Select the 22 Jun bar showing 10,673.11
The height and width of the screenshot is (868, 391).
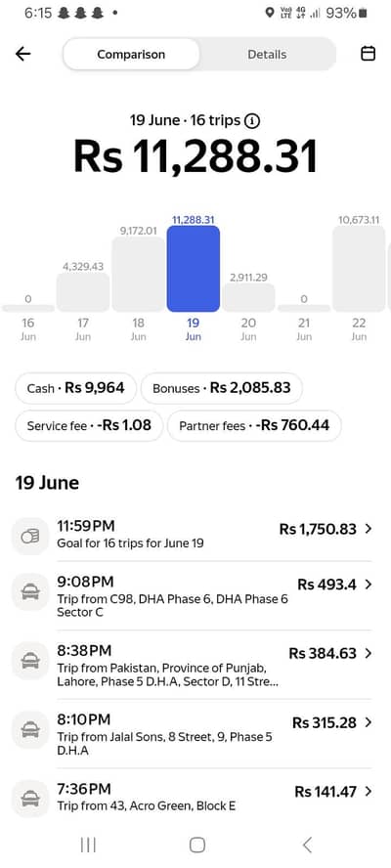(x=359, y=269)
